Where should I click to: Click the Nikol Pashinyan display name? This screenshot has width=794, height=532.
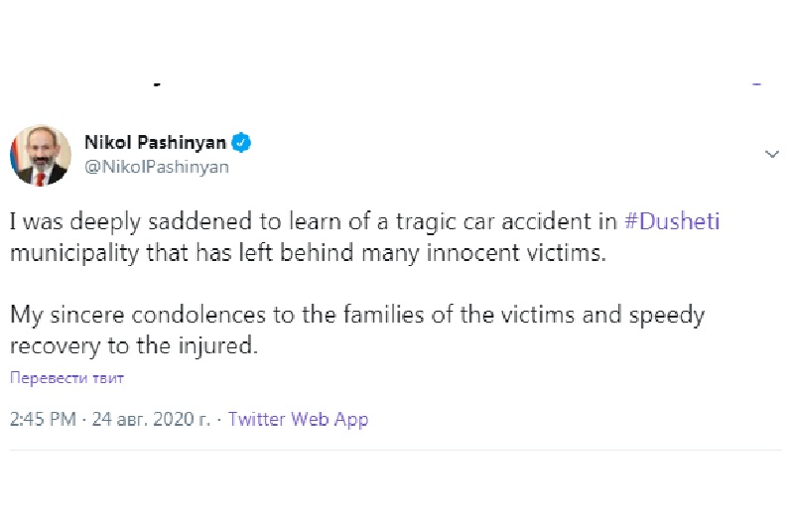156,143
